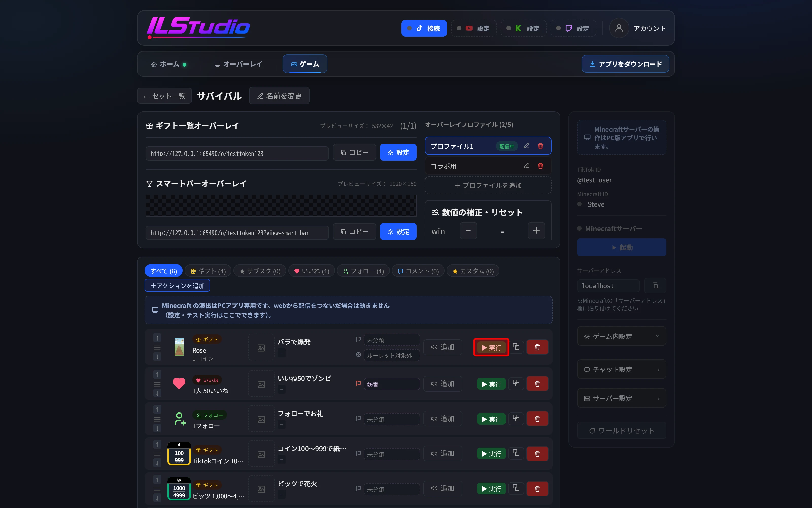812x508 pixels.
Task: Filter actions by いいね (1)
Action: (x=311, y=271)
